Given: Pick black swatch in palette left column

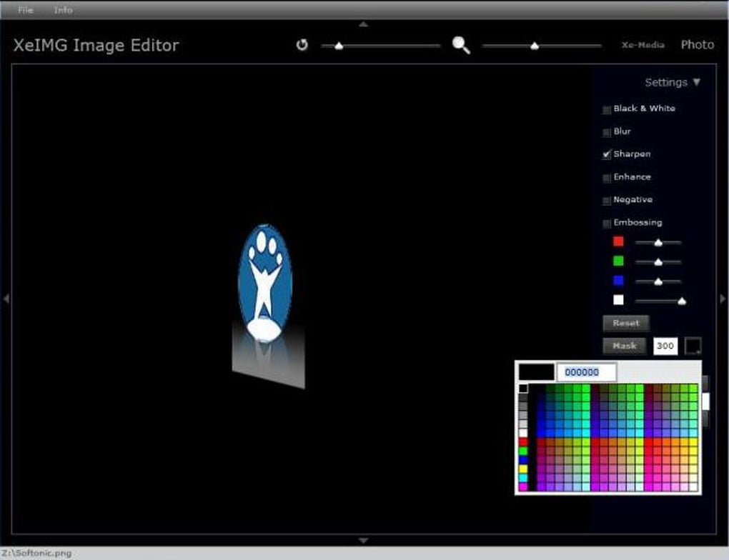Looking at the screenshot, I should pos(523,389).
